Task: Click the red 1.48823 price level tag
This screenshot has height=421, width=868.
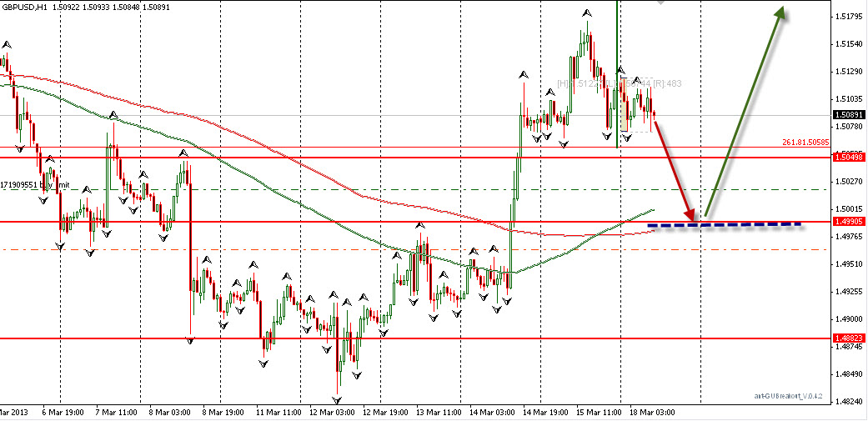Action: click(848, 338)
